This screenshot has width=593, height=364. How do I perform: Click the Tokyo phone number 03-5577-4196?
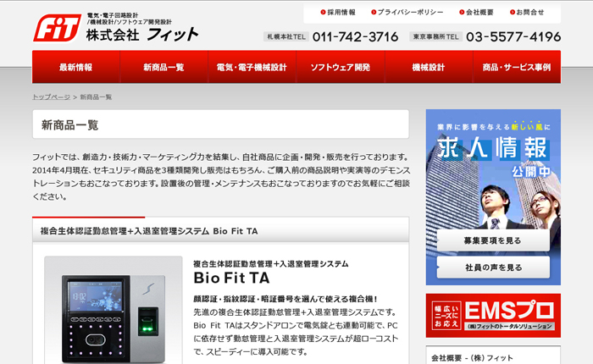tap(513, 37)
